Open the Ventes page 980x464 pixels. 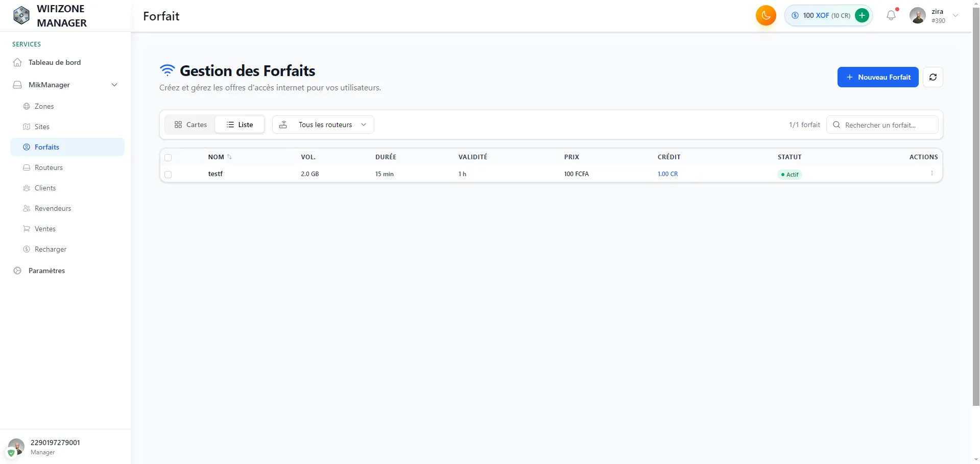coord(44,228)
